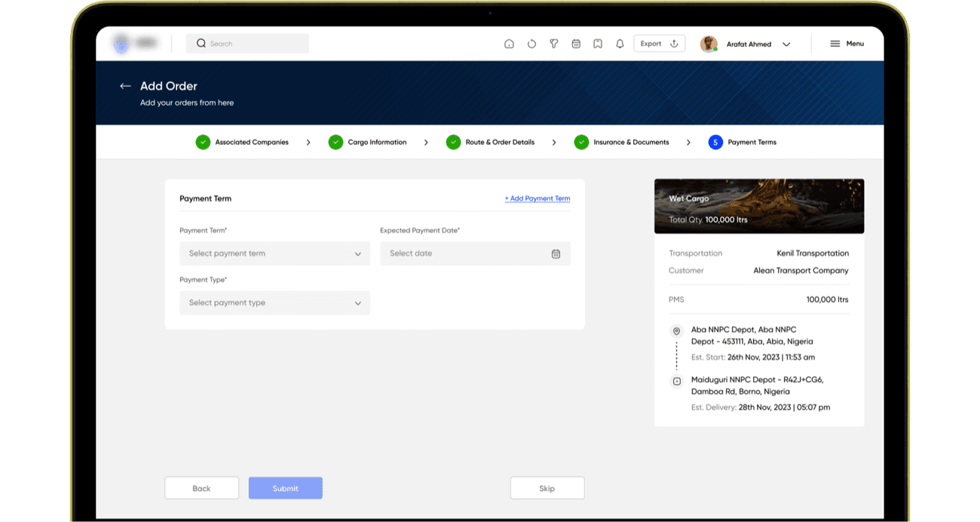The width and height of the screenshot is (980, 522).
Task: Click chevron after Associated Companies step
Action: click(x=308, y=142)
